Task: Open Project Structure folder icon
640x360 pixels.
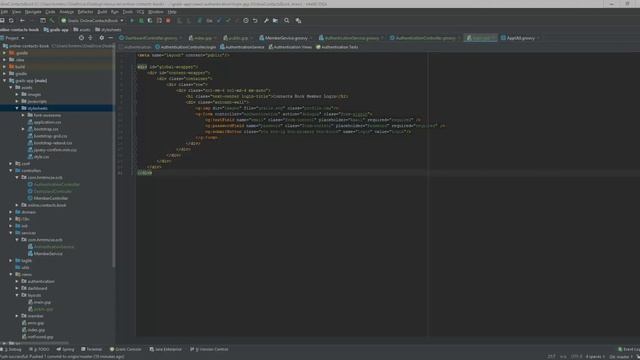Action: (x=276, y=20)
